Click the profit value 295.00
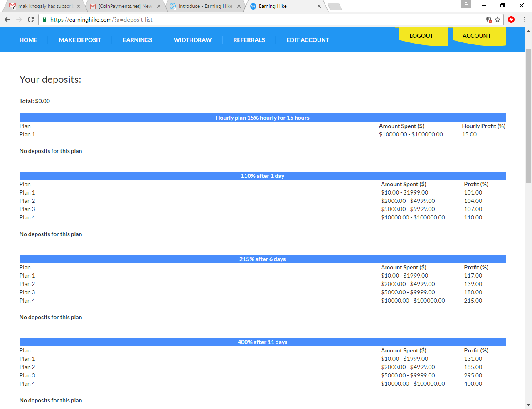This screenshot has height=409, width=532. 473,375
